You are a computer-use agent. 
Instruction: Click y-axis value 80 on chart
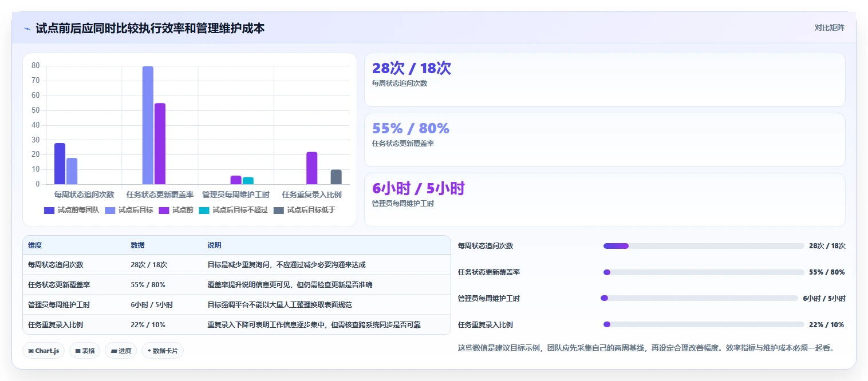click(x=35, y=66)
